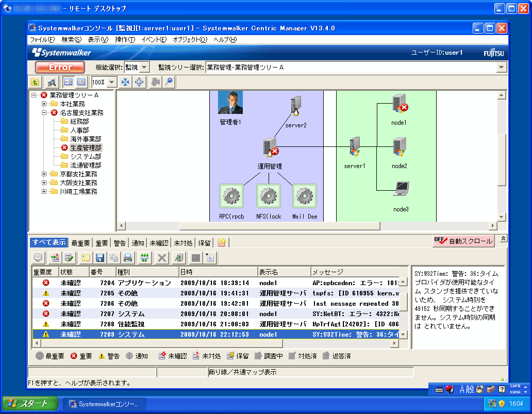
Task: Select the node2 server icon on map
Action: pyautogui.click(x=400, y=146)
